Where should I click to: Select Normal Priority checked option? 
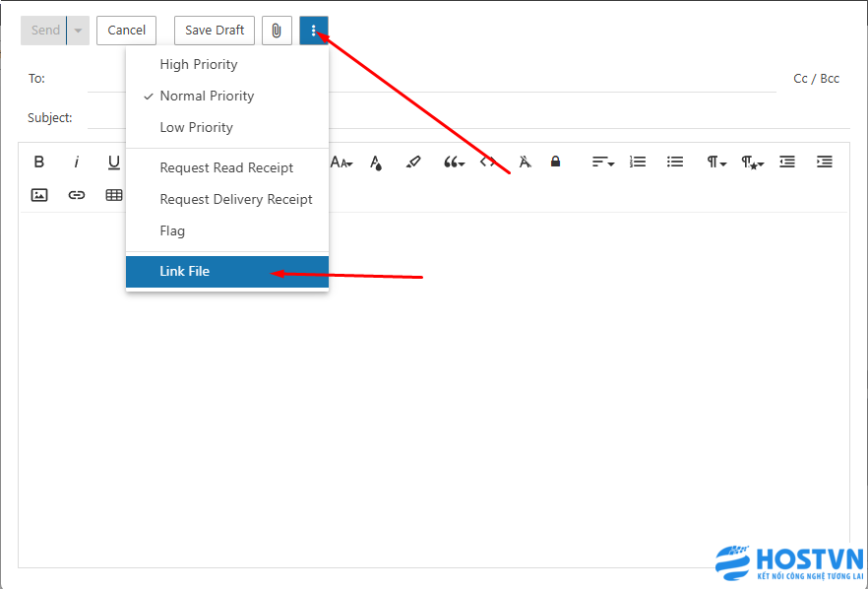point(207,96)
